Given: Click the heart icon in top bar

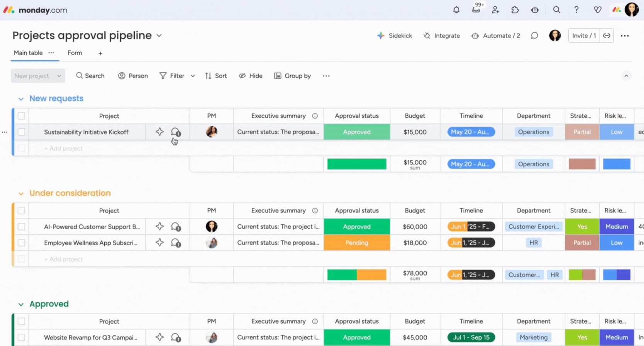Looking at the screenshot, I should click(598, 10).
